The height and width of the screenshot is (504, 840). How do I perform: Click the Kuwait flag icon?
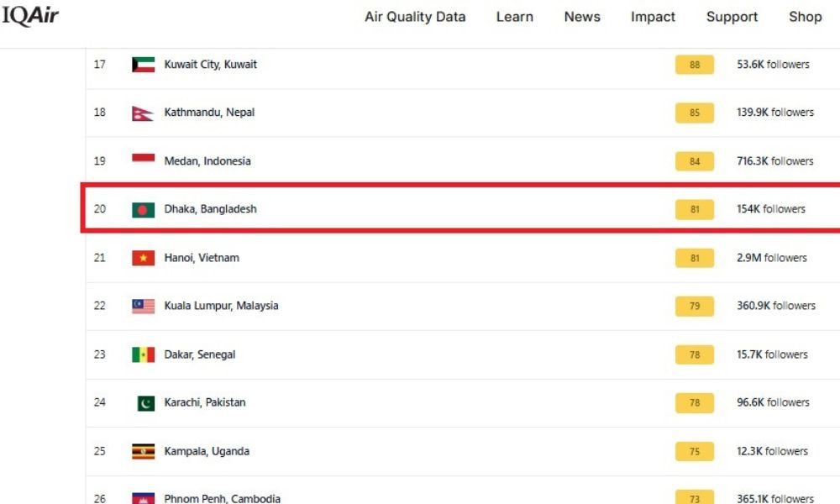pos(143,65)
